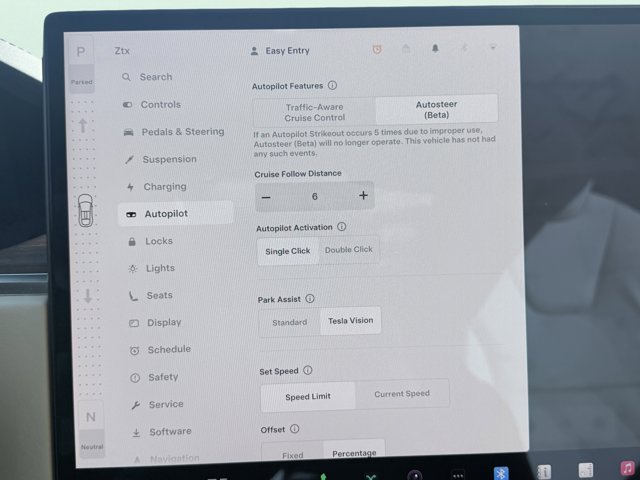Image resolution: width=640 pixels, height=480 pixels.
Task: Open the Easy Entry driver profile
Action: click(x=288, y=50)
